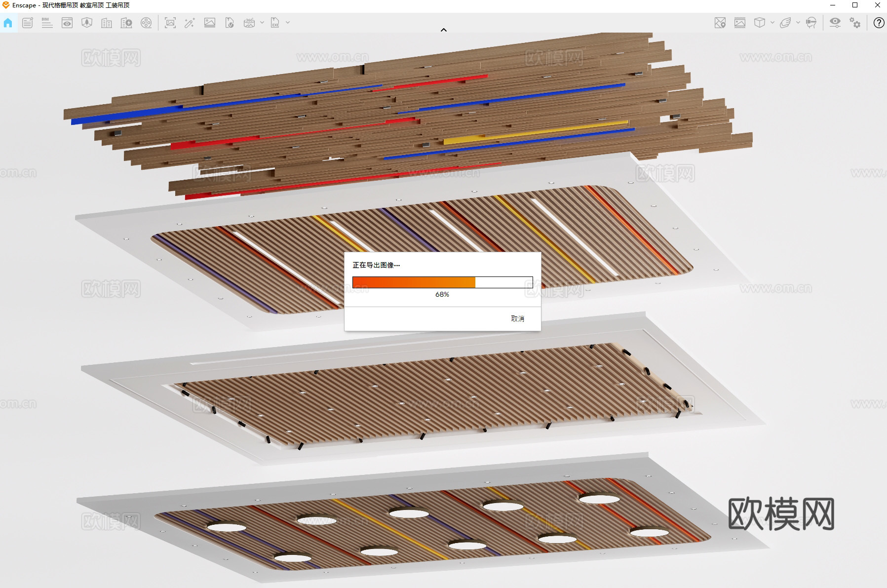Open the Help question mark icon
The image size is (887, 588).
pyautogui.click(x=879, y=23)
